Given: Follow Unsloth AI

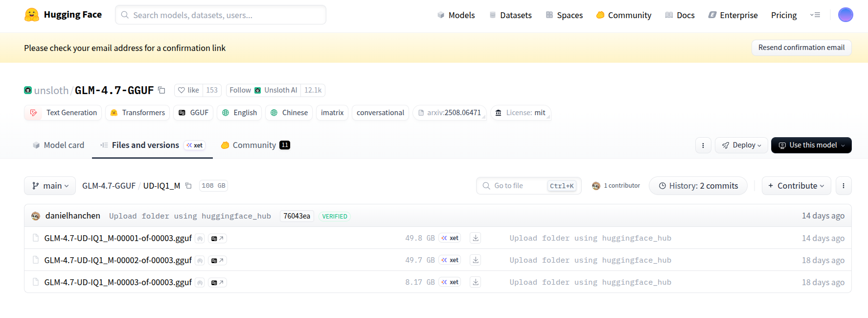Looking at the screenshot, I should coord(263,90).
